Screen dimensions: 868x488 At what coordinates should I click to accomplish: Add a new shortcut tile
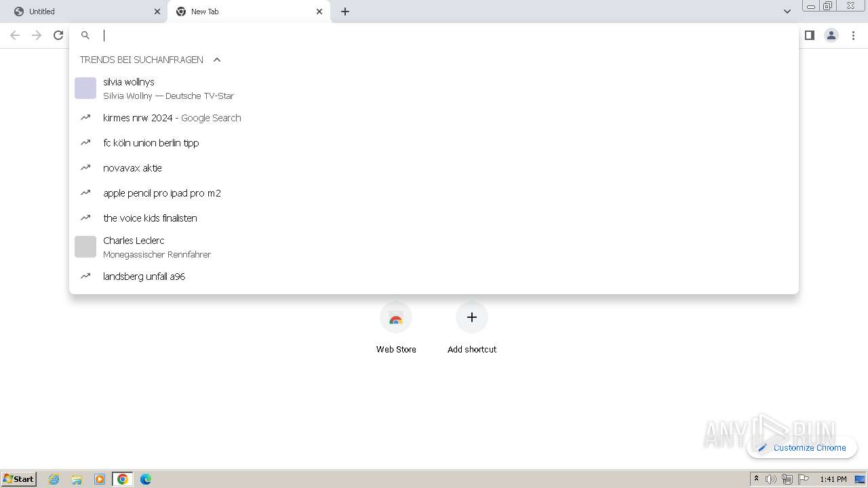[x=472, y=328]
